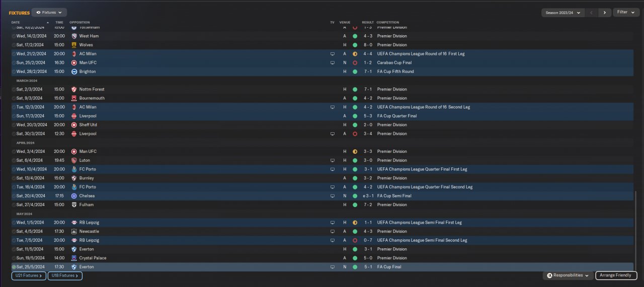Screen dimensions: 644x287
Task: Toggle the selection circle on Sat, 2/3/2024 row
Action: pos(14,89)
